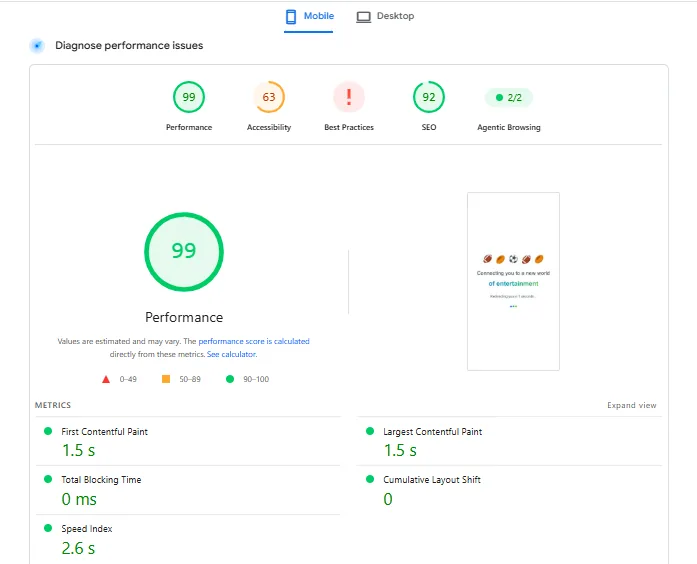Switch to the Mobile tab
Viewport: 697px width, 564px height.
309,16
